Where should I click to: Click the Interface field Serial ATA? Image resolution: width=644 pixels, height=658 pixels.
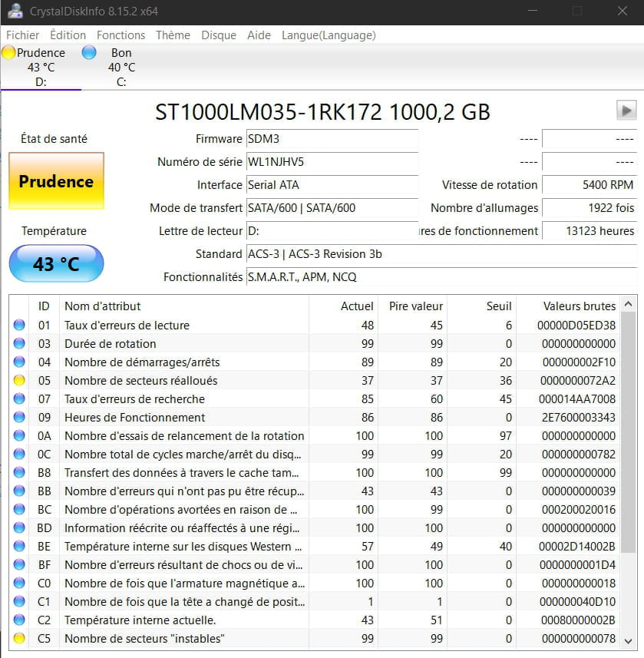(332, 185)
